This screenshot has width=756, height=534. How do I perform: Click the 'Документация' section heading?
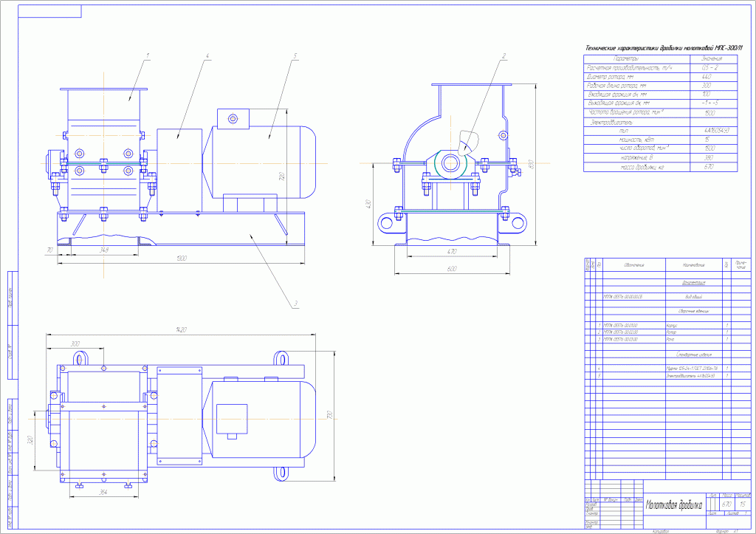pos(694,283)
